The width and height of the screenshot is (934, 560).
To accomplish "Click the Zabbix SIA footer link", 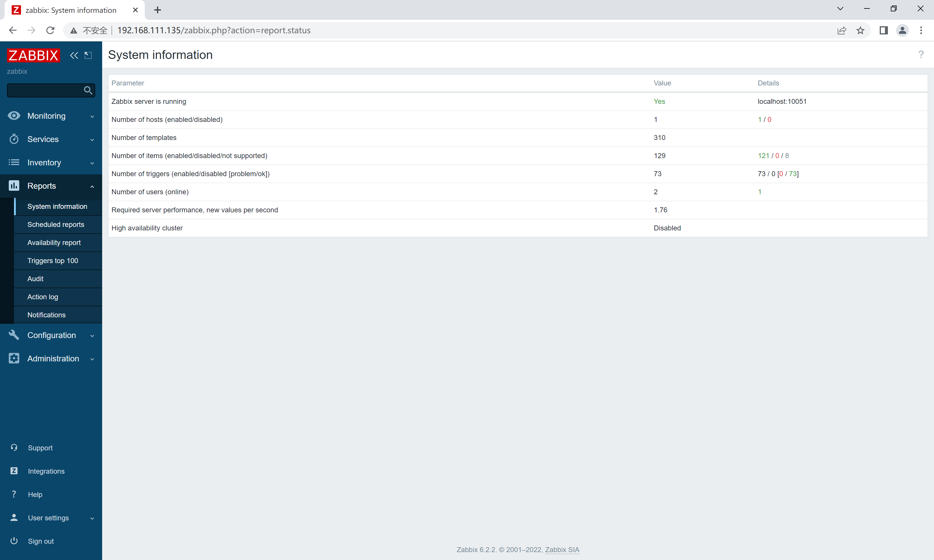I will click(x=562, y=549).
